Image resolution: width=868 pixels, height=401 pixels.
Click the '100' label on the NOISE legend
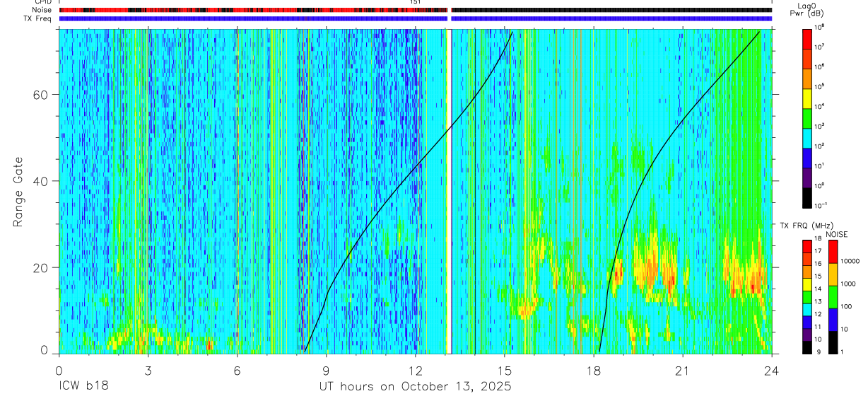coord(848,306)
